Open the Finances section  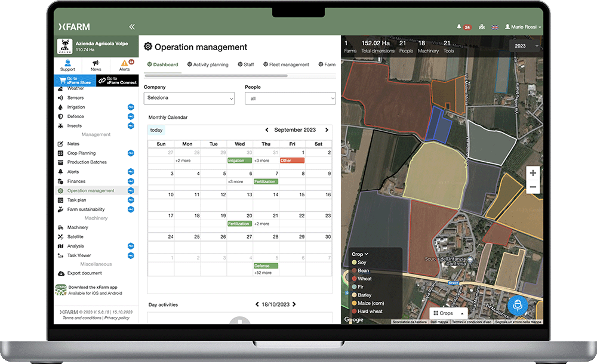click(x=75, y=181)
